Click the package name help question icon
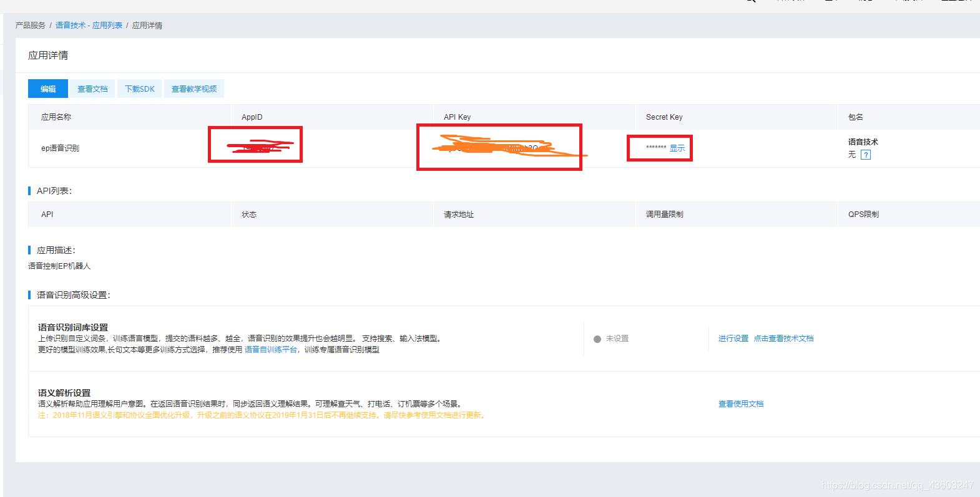The width and height of the screenshot is (980, 497). 866,155
